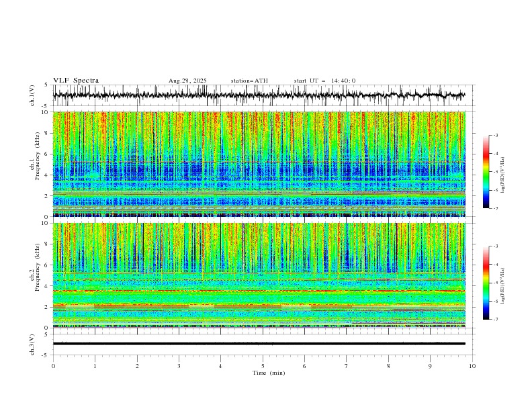Click the "ch.1(V)" waveform axis label
This screenshot has width=532, height=411.
[x=32, y=95]
